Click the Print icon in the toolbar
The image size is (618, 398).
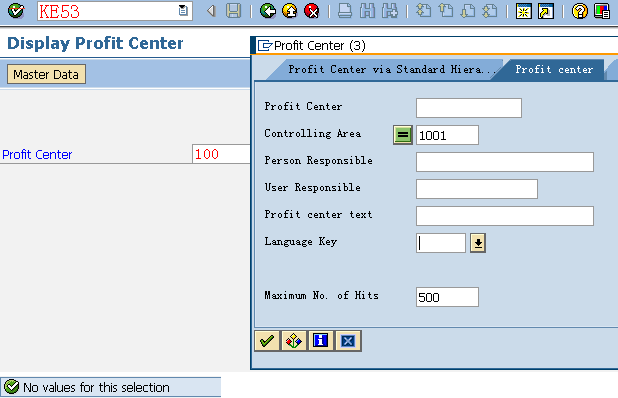tap(345, 11)
